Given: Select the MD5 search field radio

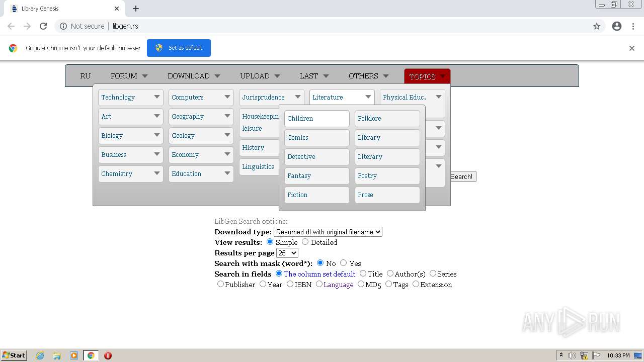Looking at the screenshot, I should [x=361, y=284].
